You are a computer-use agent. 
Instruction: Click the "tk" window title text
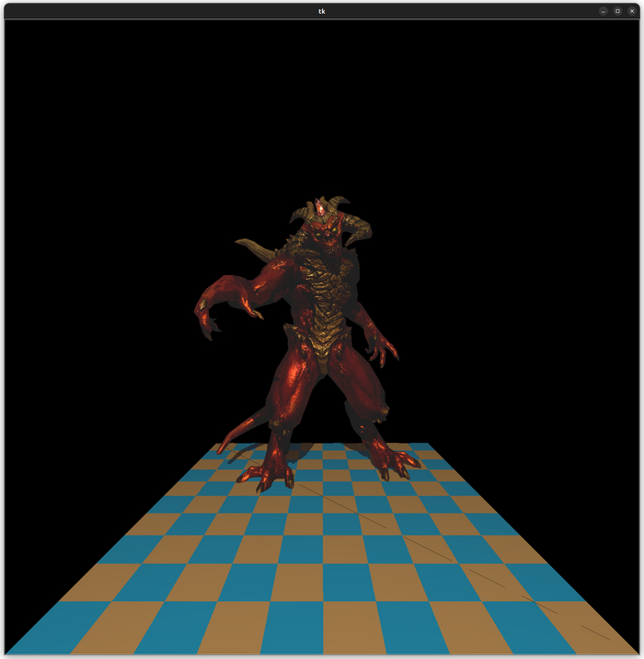(x=321, y=11)
